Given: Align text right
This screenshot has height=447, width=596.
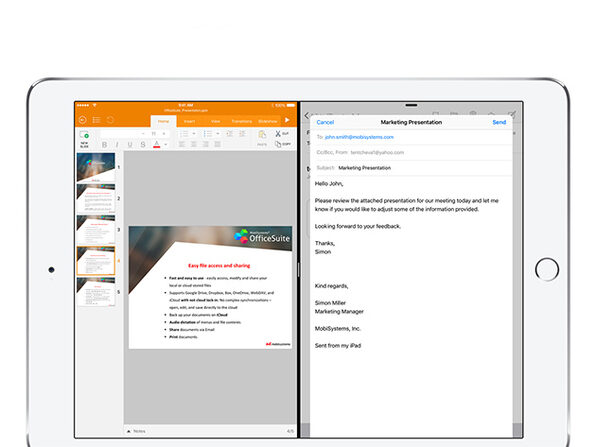Looking at the screenshot, I should tap(206, 144).
